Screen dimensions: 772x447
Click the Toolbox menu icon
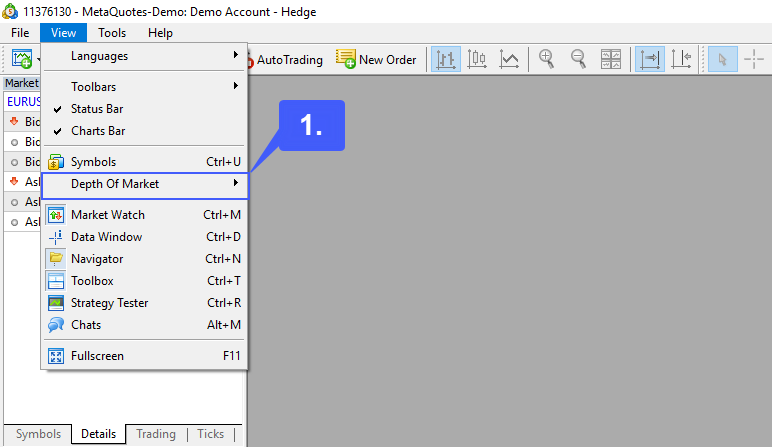(x=56, y=281)
